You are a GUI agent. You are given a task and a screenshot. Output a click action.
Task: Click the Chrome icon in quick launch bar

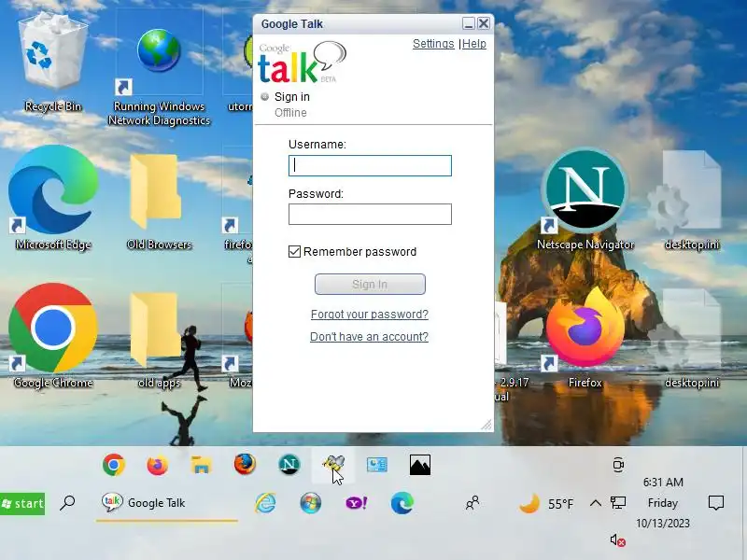point(113,465)
